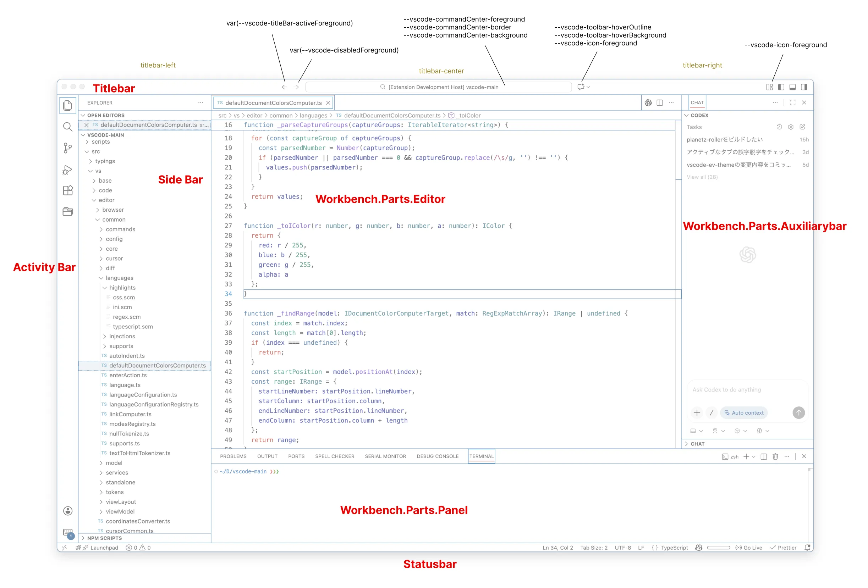Open Run and Debug view
The width and height of the screenshot is (868, 588).
[68, 170]
